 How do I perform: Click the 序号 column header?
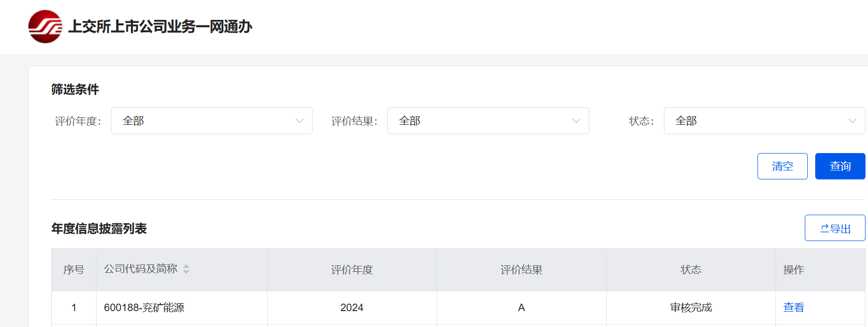coord(74,270)
